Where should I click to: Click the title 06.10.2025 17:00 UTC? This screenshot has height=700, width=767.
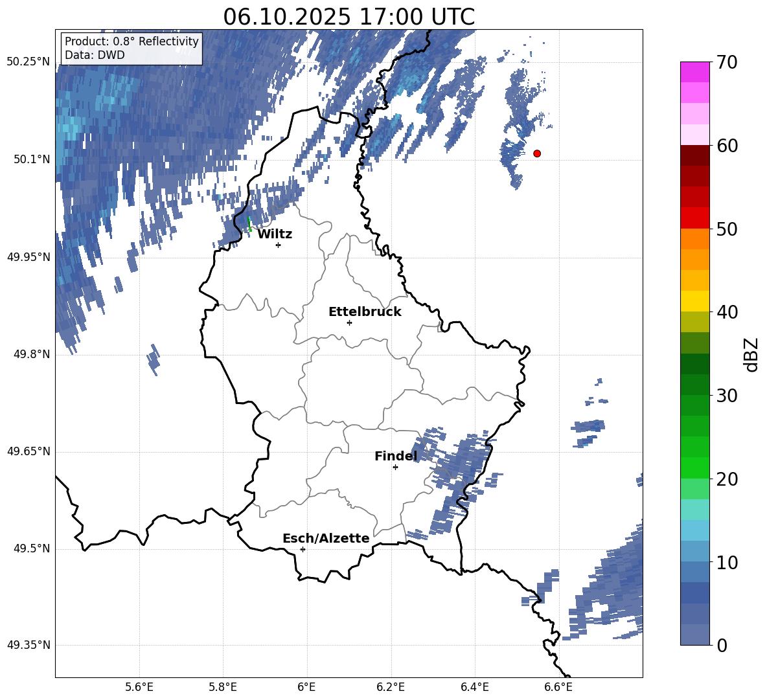coord(349,17)
